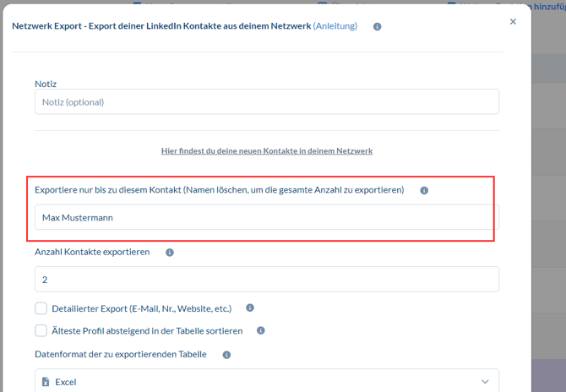
Task: Expand format list via the chevron arrow
Action: (x=485, y=382)
